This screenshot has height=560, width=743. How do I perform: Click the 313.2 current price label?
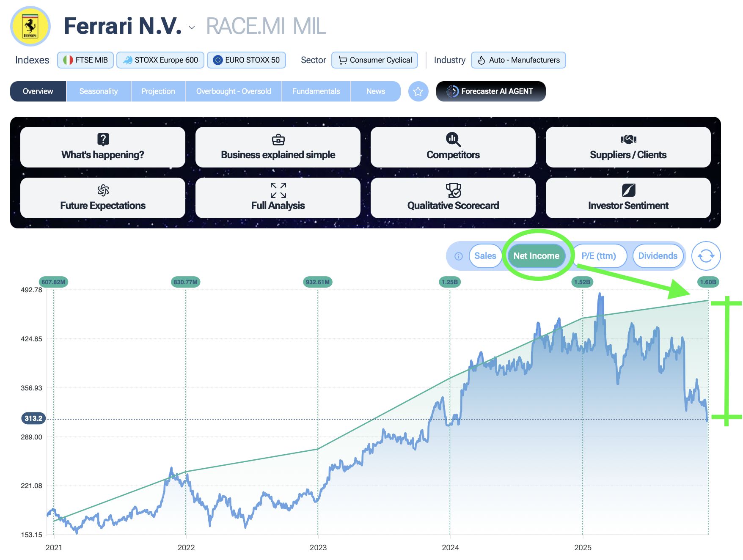[x=33, y=418]
